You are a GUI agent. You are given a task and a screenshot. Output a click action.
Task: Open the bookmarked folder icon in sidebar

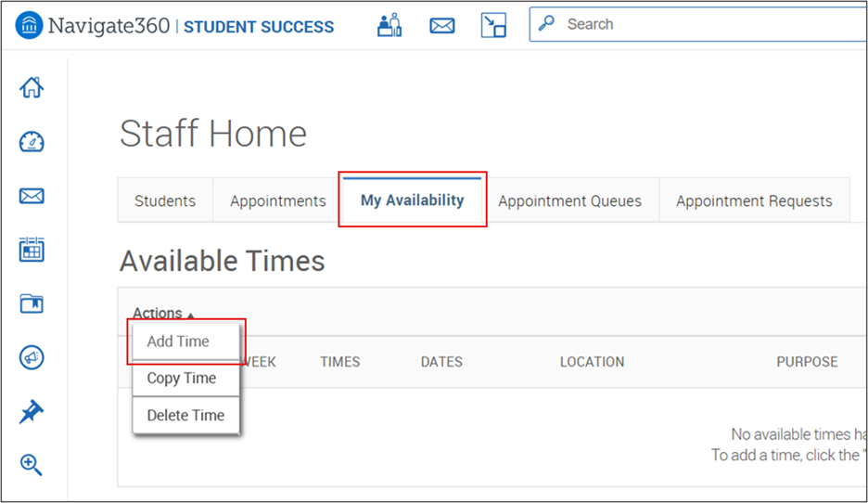[x=32, y=303]
